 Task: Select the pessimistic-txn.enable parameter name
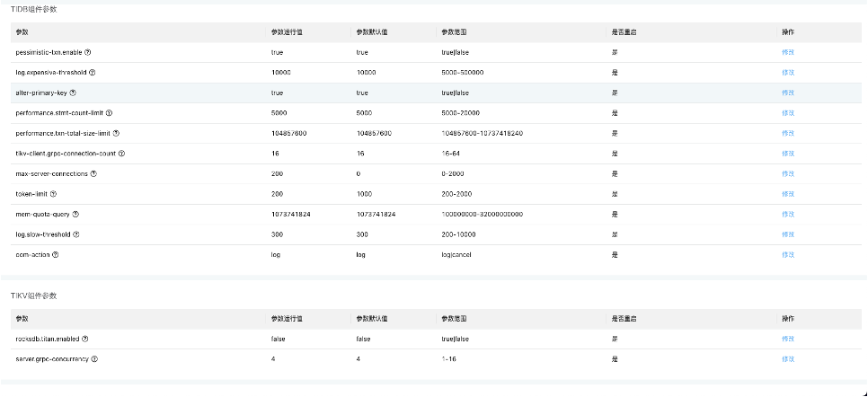click(x=49, y=53)
